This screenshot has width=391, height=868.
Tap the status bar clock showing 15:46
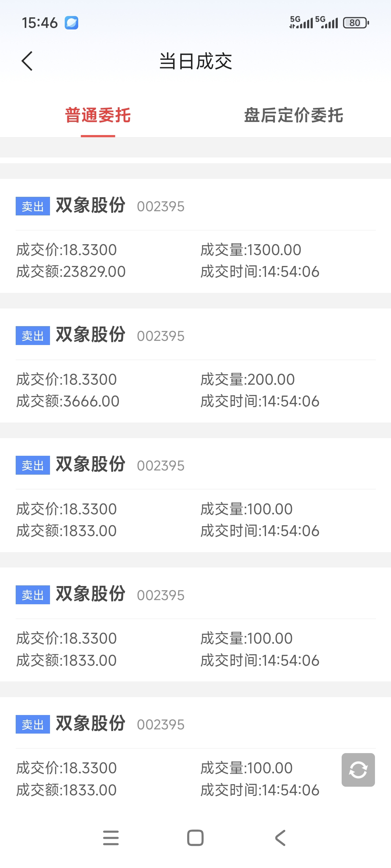coord(40,23)
